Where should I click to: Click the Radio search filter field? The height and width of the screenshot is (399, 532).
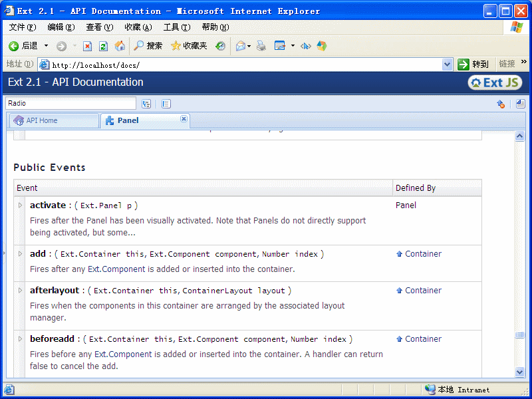point(70,103)
